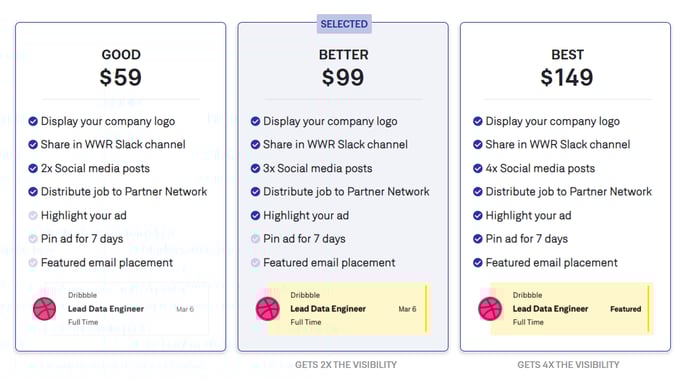The image size is (688, 379).
Task: Click checkmark next to 2x Social media posts
Action: click(x=33, y=168)
